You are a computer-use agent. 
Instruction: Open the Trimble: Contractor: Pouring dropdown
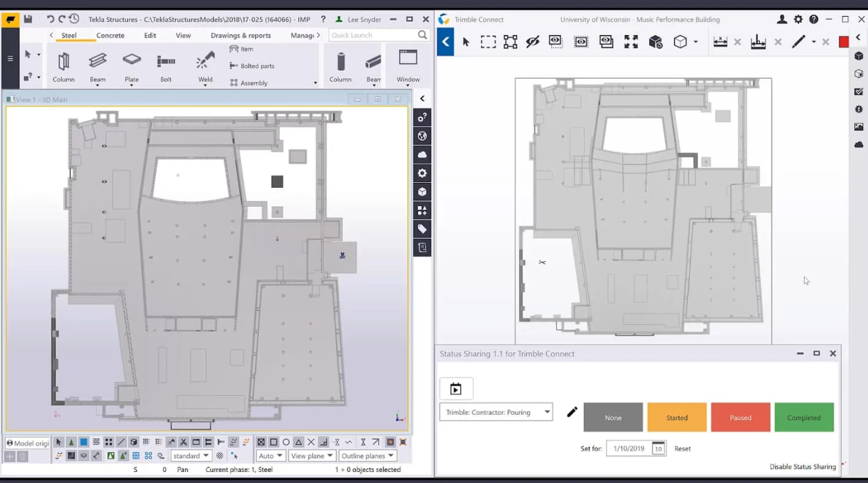[x=496, y=412]
